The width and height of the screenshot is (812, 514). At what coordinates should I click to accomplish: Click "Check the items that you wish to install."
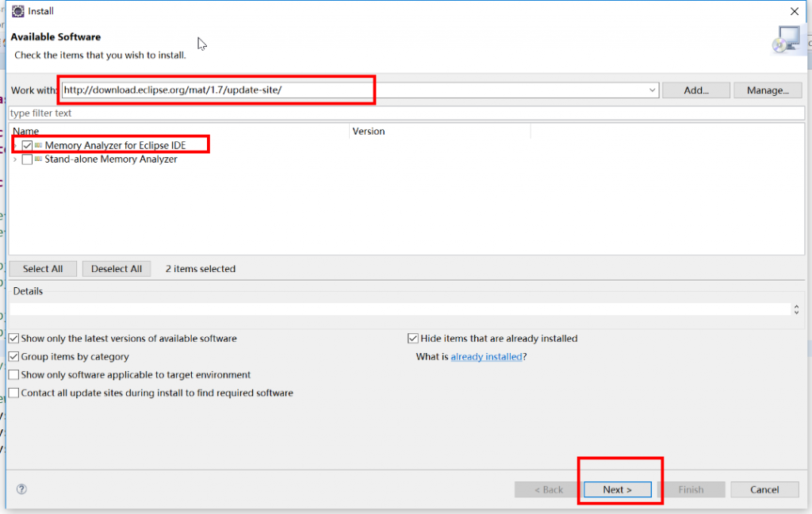[x=100, y=55]
